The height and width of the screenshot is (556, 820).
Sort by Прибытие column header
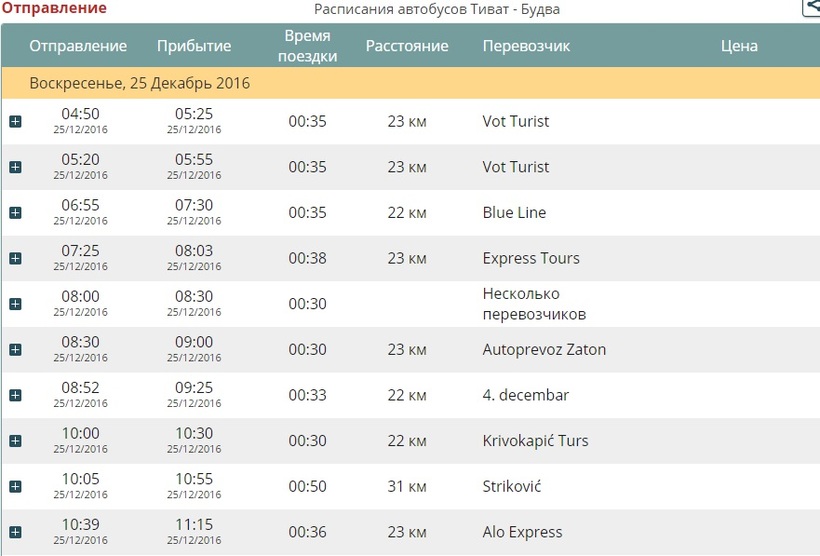[x=194, y=46]
